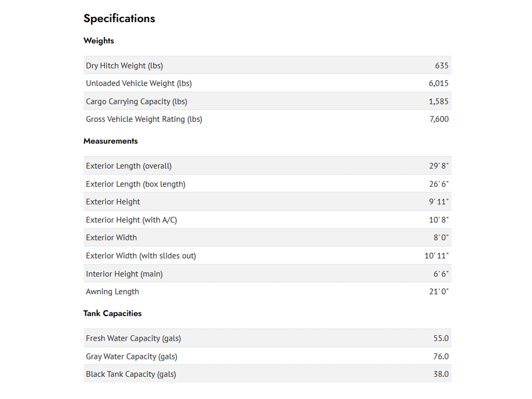Viewport: 532px width, 399px height.
Task: Click the Unloaded Vehicle Weight value 6,015
Action: coord(438,83)
